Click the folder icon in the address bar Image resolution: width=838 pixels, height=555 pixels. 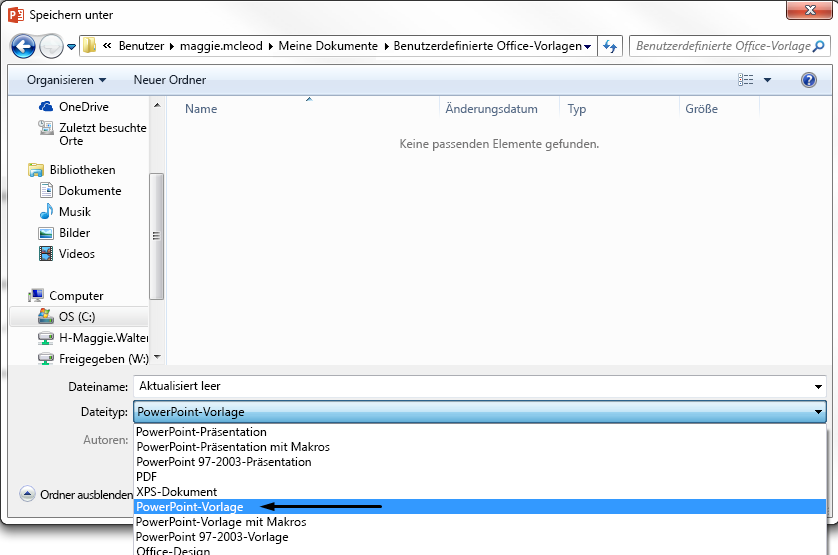pyautogui.click(x=89, y=46)
